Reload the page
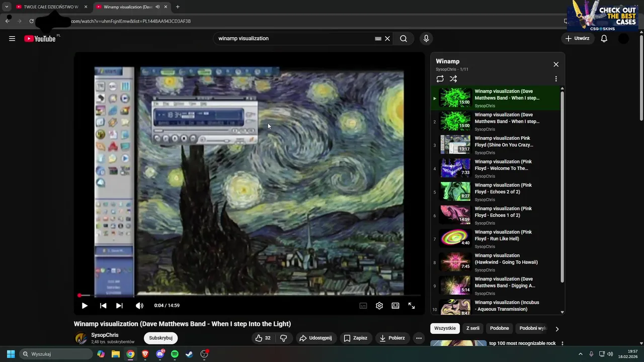The height and width of the screenshot is (362, 644). (31, 21)
